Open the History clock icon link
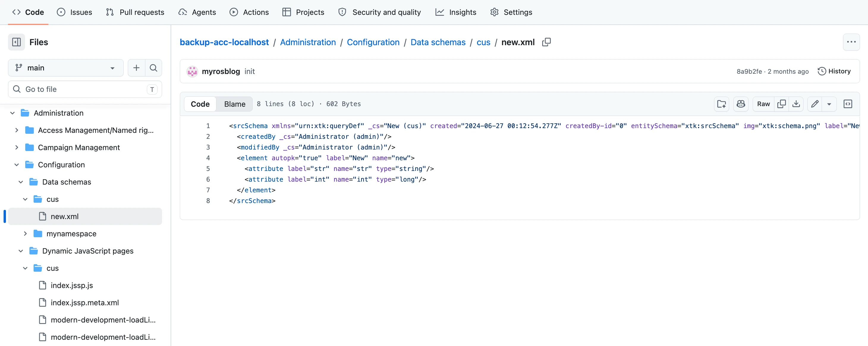Image resolution: width=868 pixels, height=346 pixels. tap(822, 71)
